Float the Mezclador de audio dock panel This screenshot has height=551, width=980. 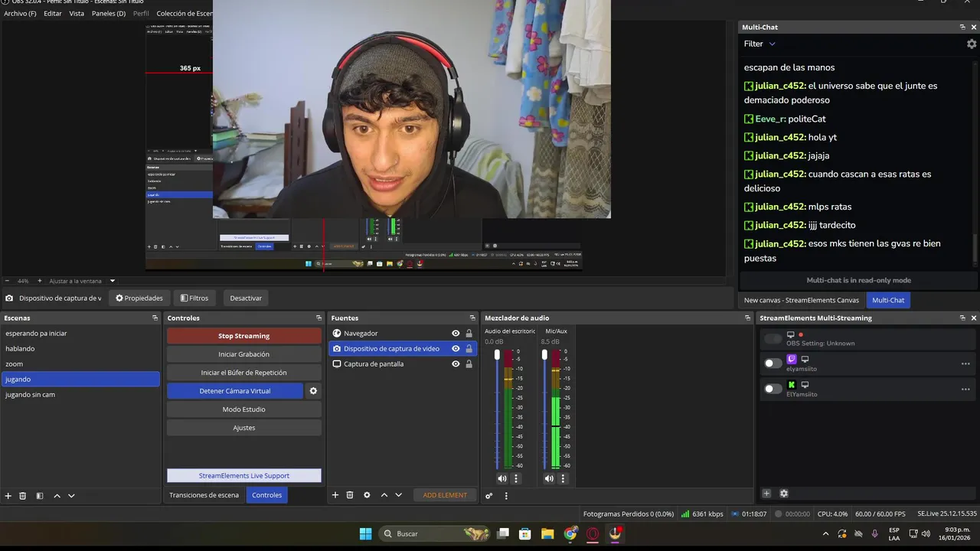click(747, 318)
